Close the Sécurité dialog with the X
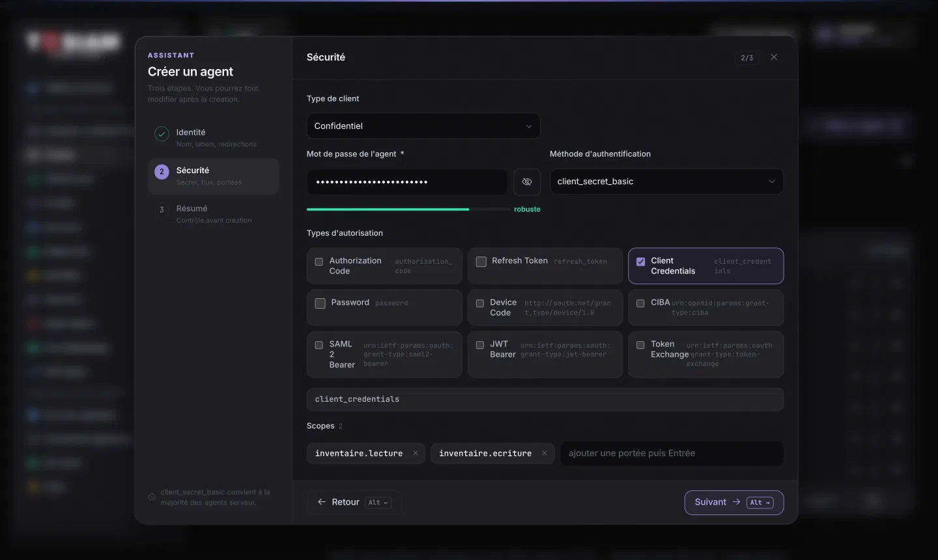The height and width of the screenshot is (560, 938). click(774, 57)
